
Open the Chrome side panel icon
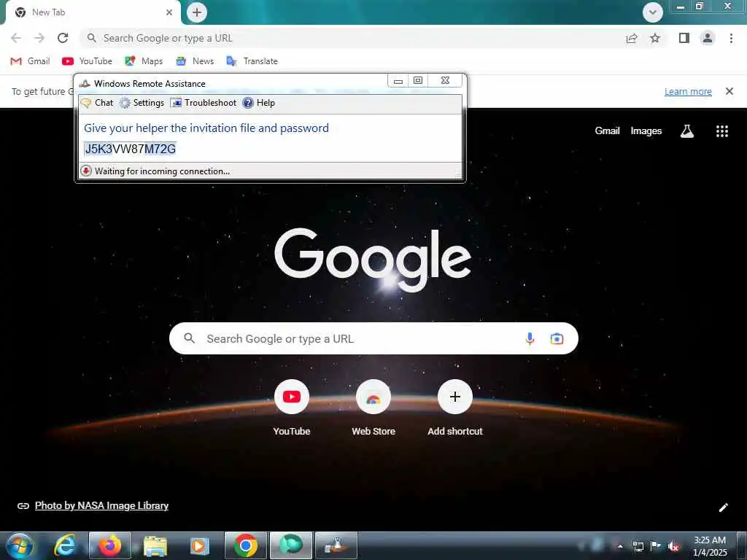click(x=684, y=38)
